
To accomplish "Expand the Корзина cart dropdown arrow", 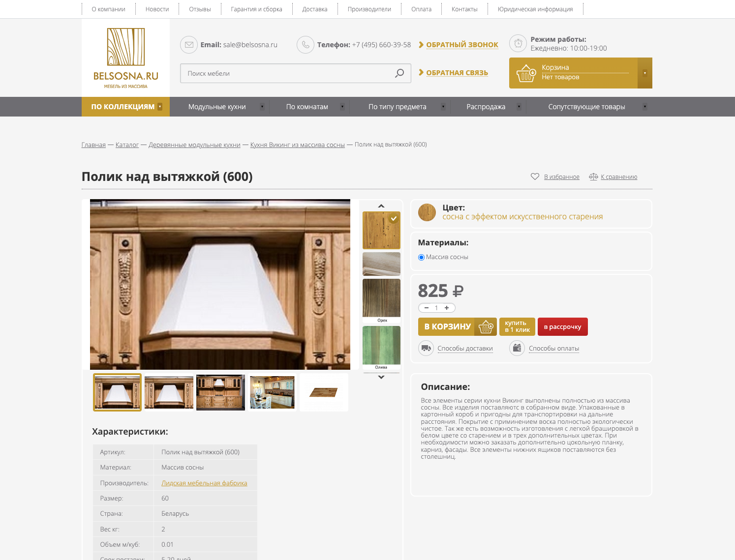I will (x=645, y=73).
